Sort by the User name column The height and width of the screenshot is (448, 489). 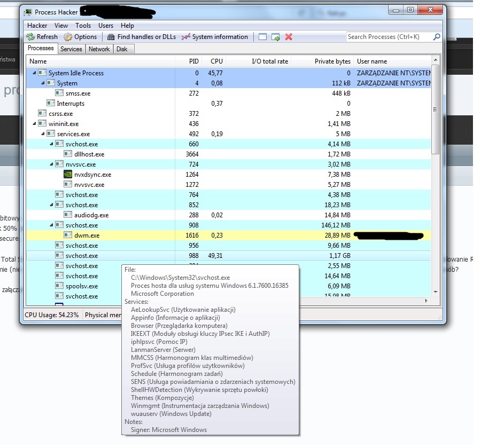point(392,61)
